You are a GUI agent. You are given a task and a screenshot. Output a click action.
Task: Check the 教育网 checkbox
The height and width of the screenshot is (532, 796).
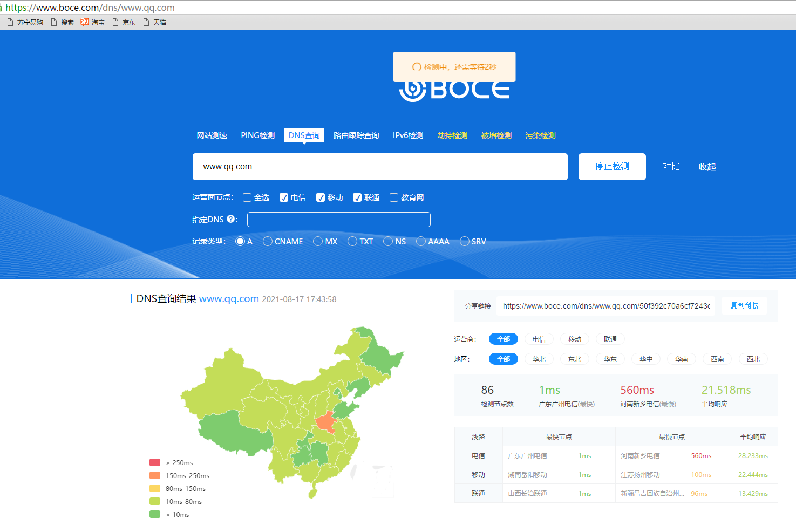coord(394,197)
